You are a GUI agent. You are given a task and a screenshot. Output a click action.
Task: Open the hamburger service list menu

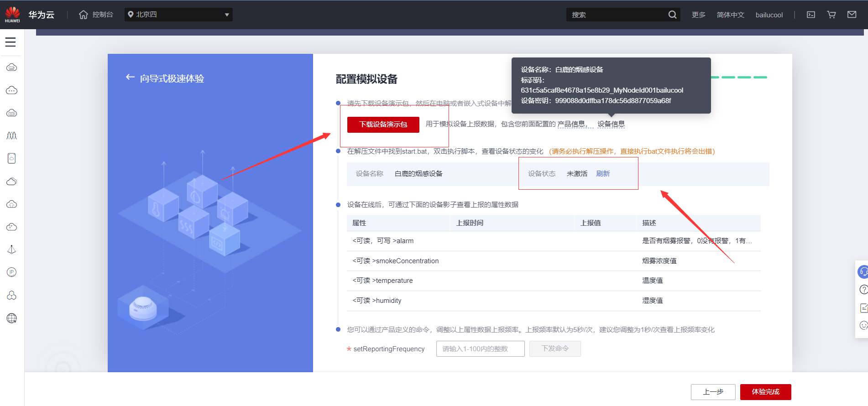point(10,42)
